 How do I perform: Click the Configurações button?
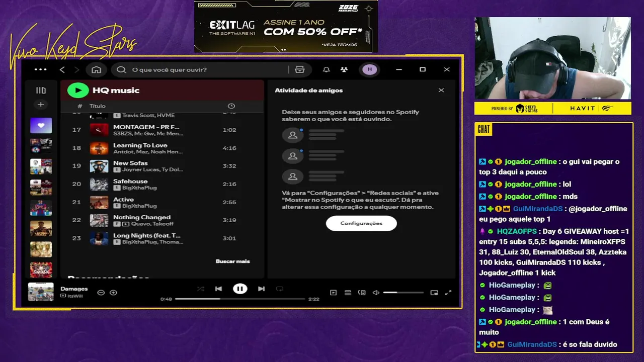tap(361, 223)
